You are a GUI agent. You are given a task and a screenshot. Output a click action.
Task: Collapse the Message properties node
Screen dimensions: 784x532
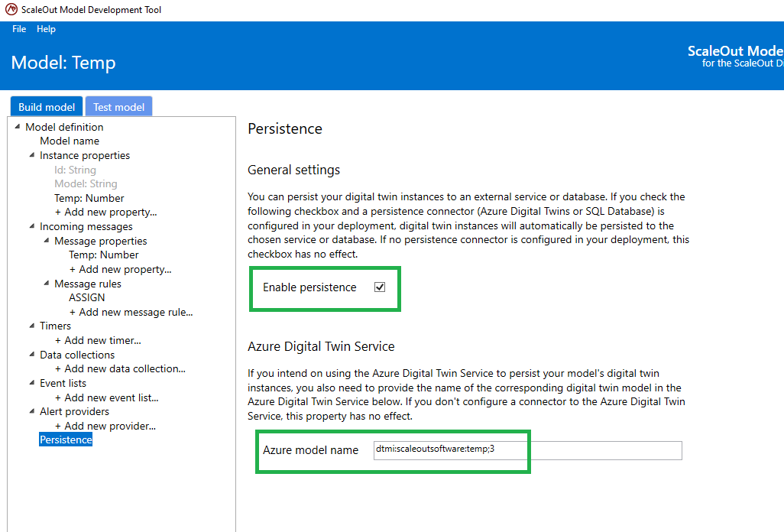47,241
